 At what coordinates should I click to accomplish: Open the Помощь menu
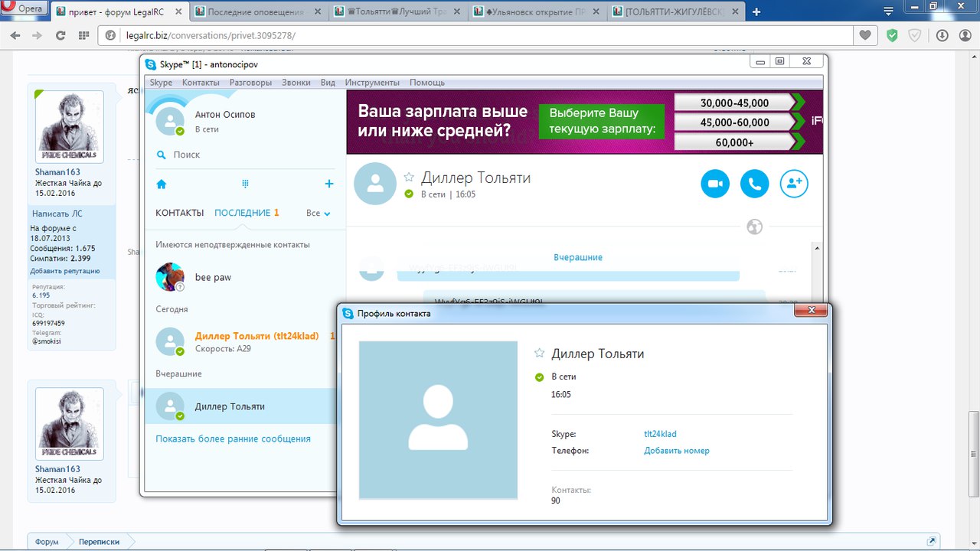427,83
